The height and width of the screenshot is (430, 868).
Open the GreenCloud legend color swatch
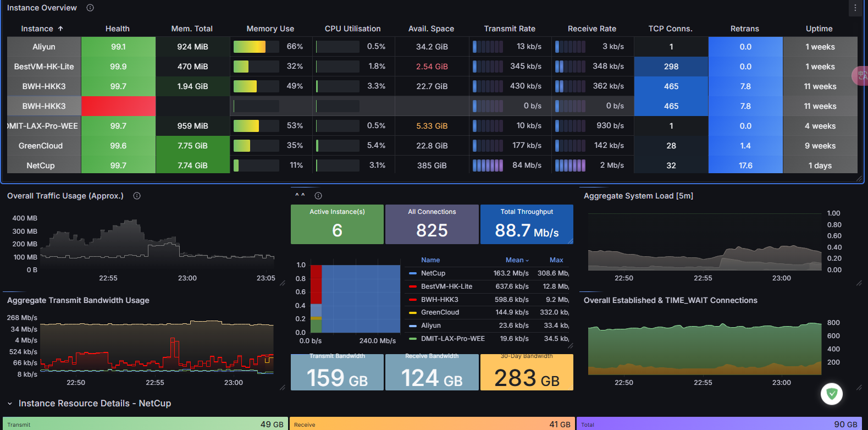coord(413,312)
